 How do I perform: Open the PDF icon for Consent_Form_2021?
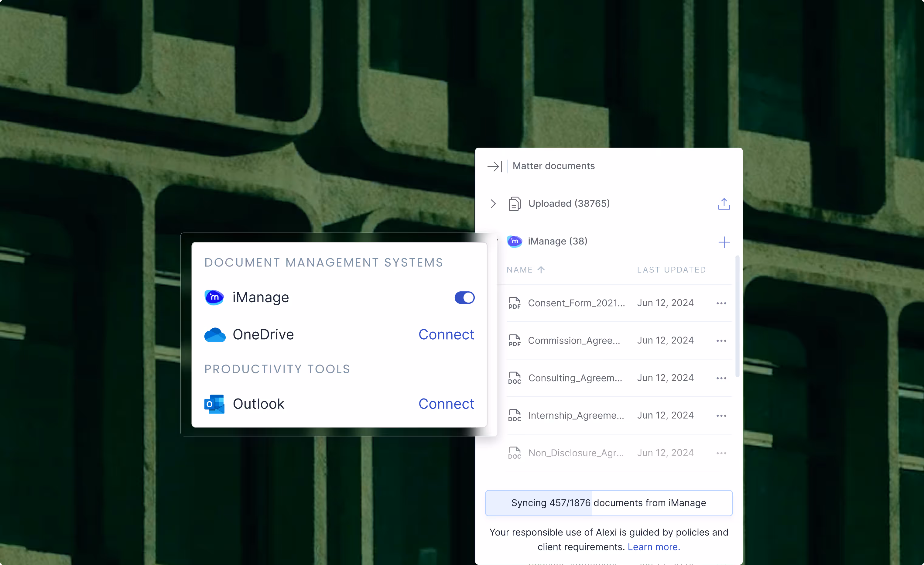click(515, 303)
